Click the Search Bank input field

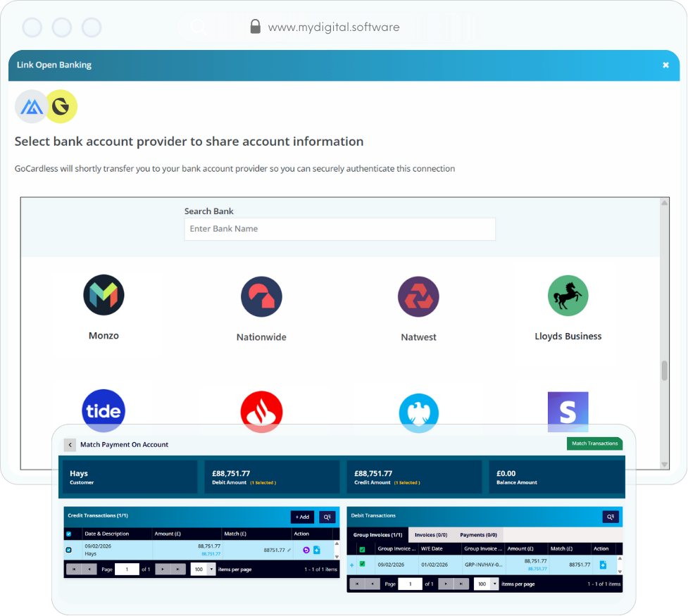pyautogui.click(x=339, y=229)
